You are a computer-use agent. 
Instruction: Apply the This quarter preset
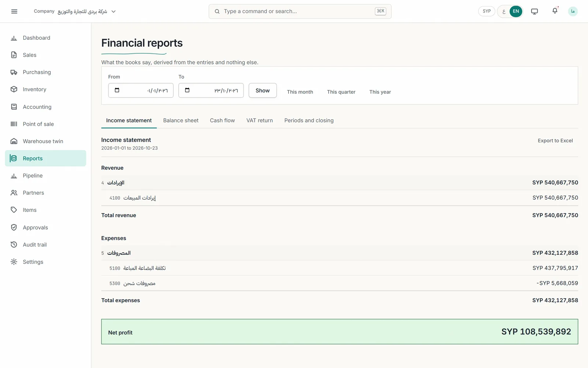pyautogui.click(x=341, y=92)
